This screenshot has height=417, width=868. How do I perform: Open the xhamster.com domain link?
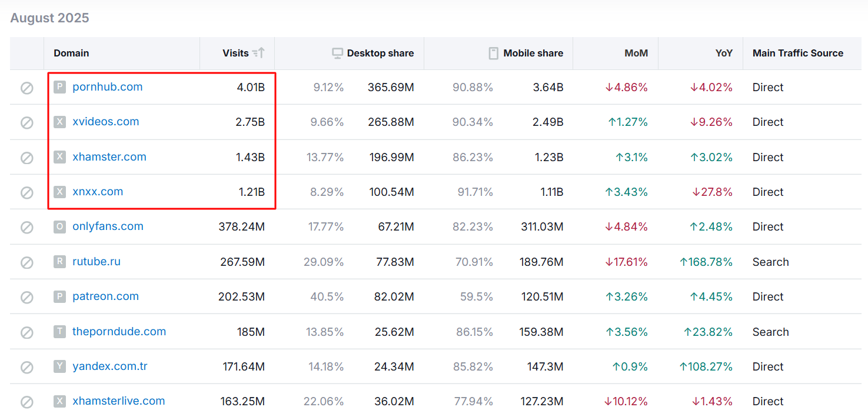[x=109, y=157]
